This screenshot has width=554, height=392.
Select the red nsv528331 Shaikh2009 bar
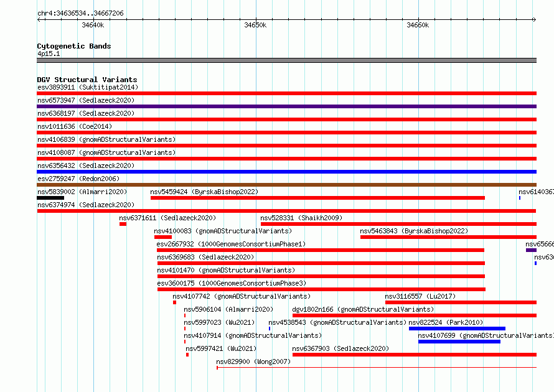pos(398,224)
